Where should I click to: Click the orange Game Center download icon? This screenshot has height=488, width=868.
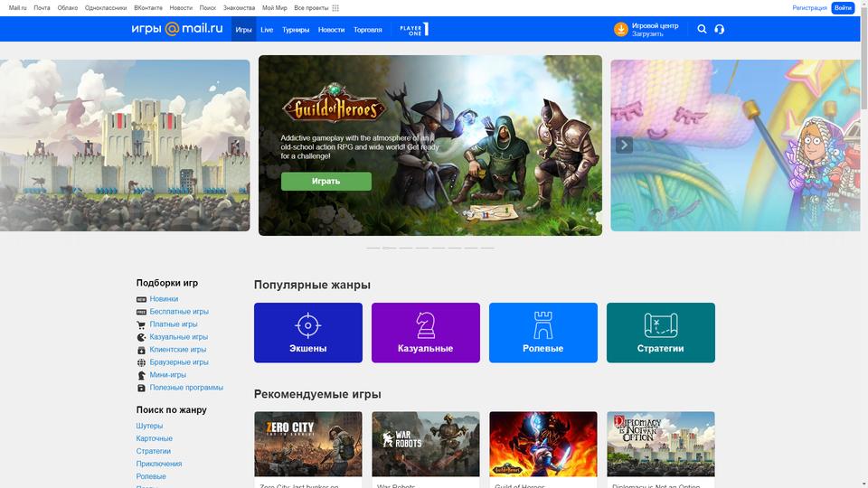pyautogui.click(x=620, y=29)
